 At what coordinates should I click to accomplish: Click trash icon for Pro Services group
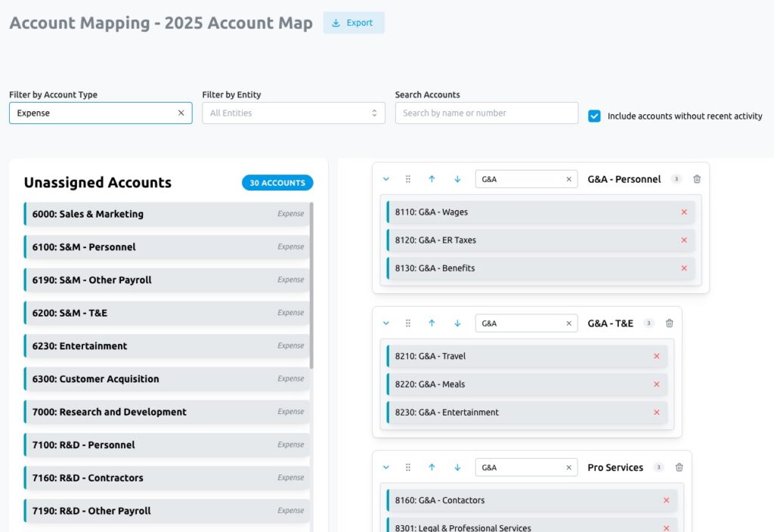point(679,468)
